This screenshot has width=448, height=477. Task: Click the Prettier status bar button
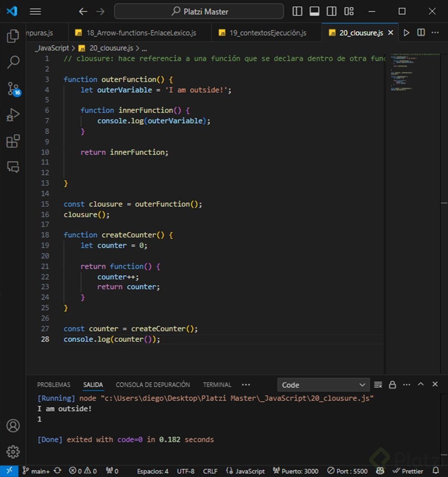click(408, 471)
